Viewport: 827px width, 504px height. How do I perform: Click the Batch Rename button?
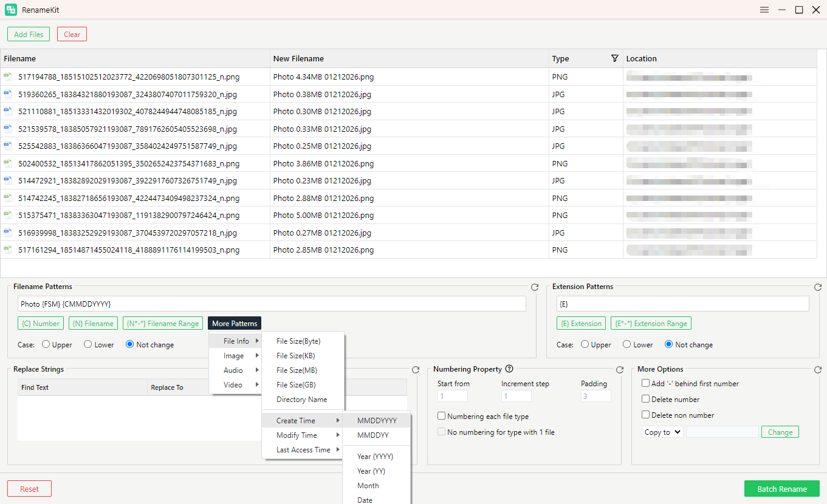pyautogui.click(x=781, y=488)
